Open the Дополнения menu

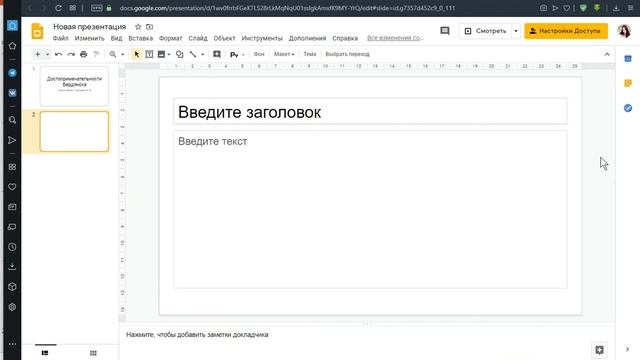[307, 38]
